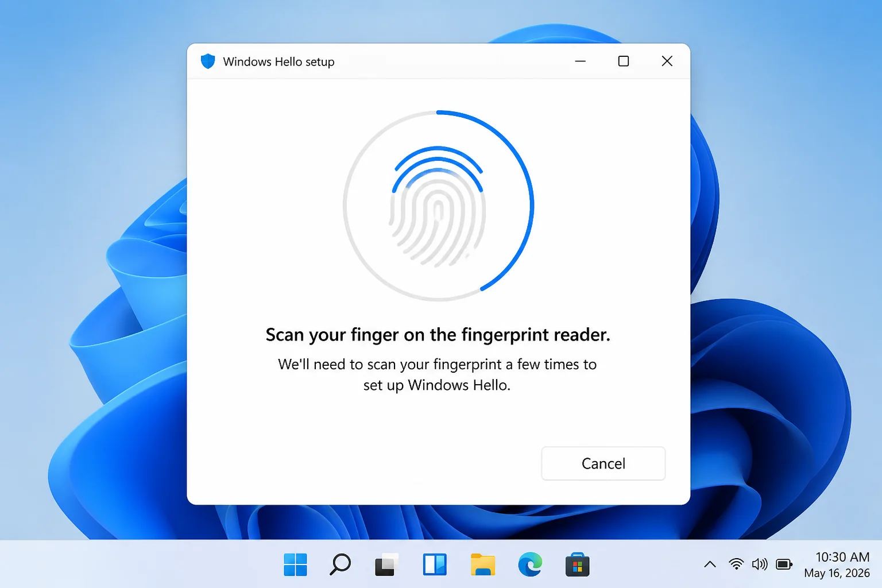Minimize the Windows Hello setup window
Viewport: 882px width, 588px height.
click(581, 61)
